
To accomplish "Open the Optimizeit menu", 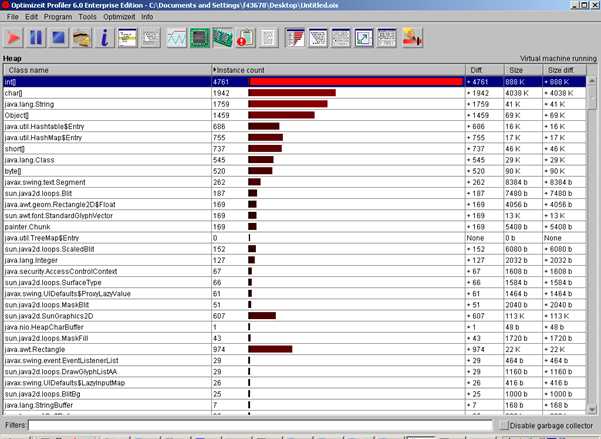I will tap(119, 17).
